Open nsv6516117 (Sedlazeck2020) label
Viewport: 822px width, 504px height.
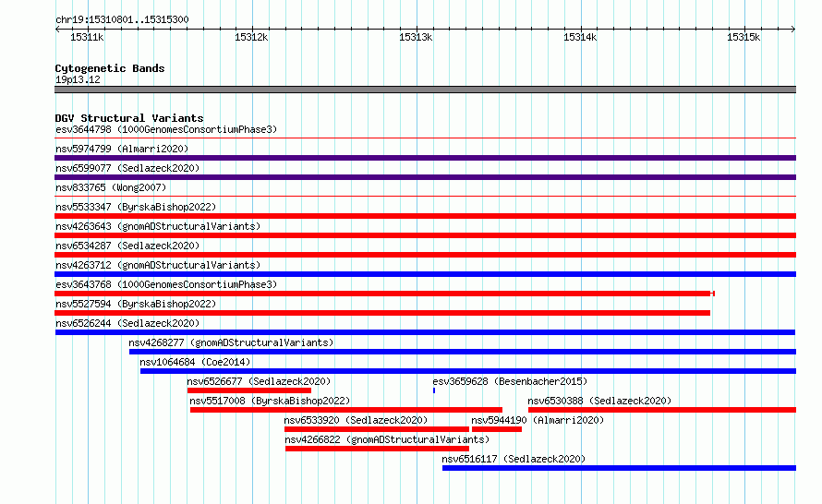514,459
